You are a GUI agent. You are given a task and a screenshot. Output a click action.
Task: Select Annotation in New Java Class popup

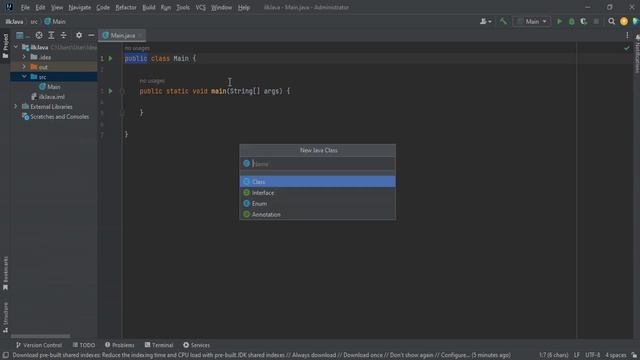coord(318,214)
